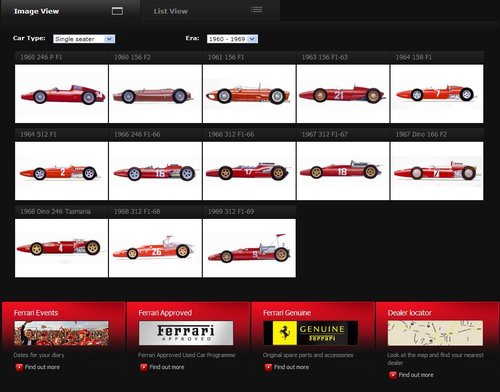Click the Ferrari Approved logo banner
Screen dimensions: 500x392
point(186,333)
